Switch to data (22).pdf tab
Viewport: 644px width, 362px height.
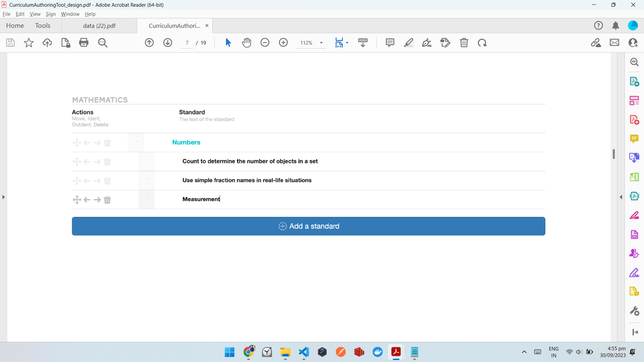click(99, 26)
